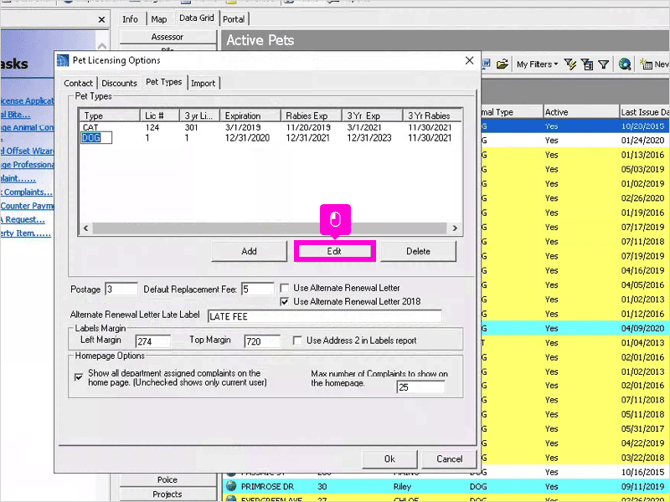This screenshot has width=670, height=502.
Task: Click the Last Issue Date column header
Action: pyautogui.click(x=644, y=112)
